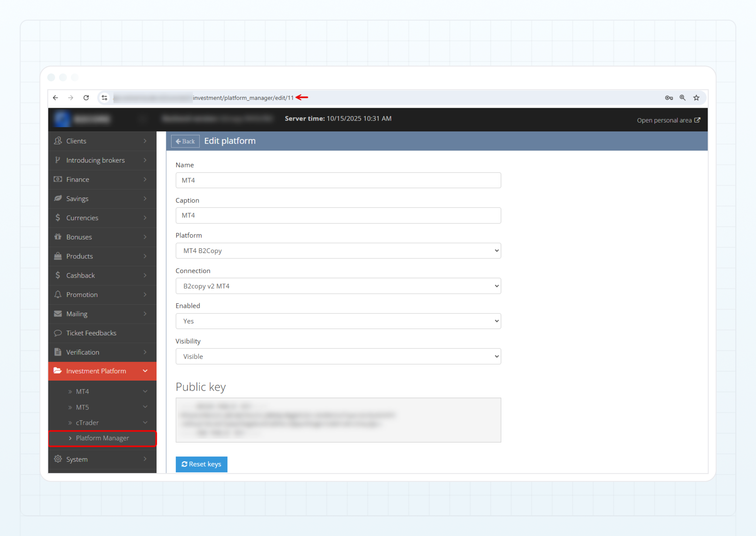Click the Clients person icon in sidebar
The height and width of the screenshot is (536, 756).
tap(58, 141)
